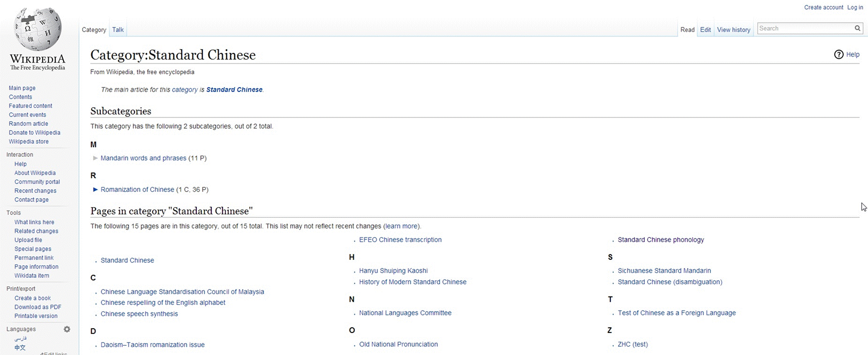Viewport: 868px width, 355px height.
Task: Open the Standard Chinese page entry in list
Action: (x=127, y=260)
